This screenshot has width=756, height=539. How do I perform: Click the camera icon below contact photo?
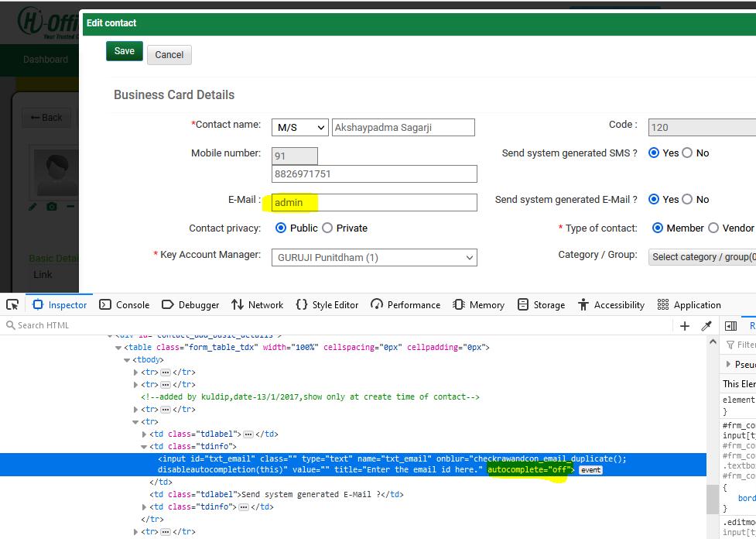pos(52,207)
